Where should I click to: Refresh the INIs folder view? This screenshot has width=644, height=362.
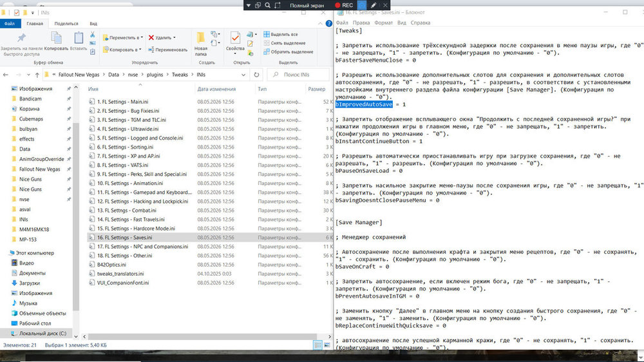(x=256, y=75)
